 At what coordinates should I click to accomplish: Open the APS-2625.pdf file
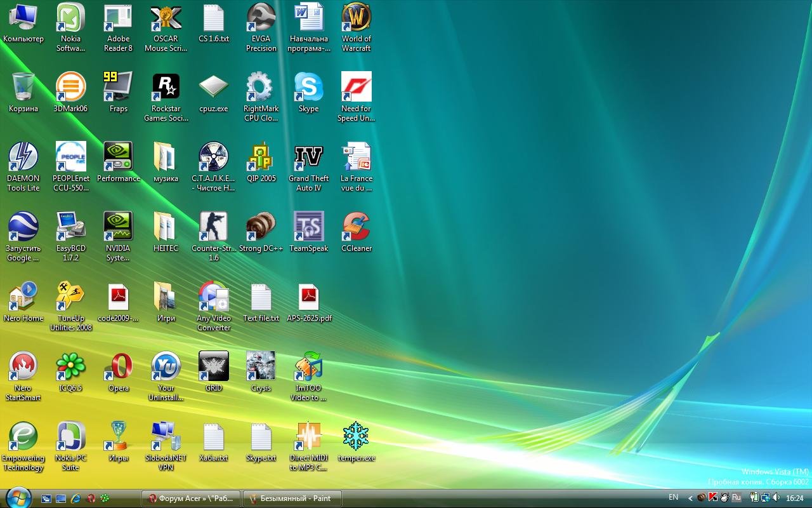309,297
